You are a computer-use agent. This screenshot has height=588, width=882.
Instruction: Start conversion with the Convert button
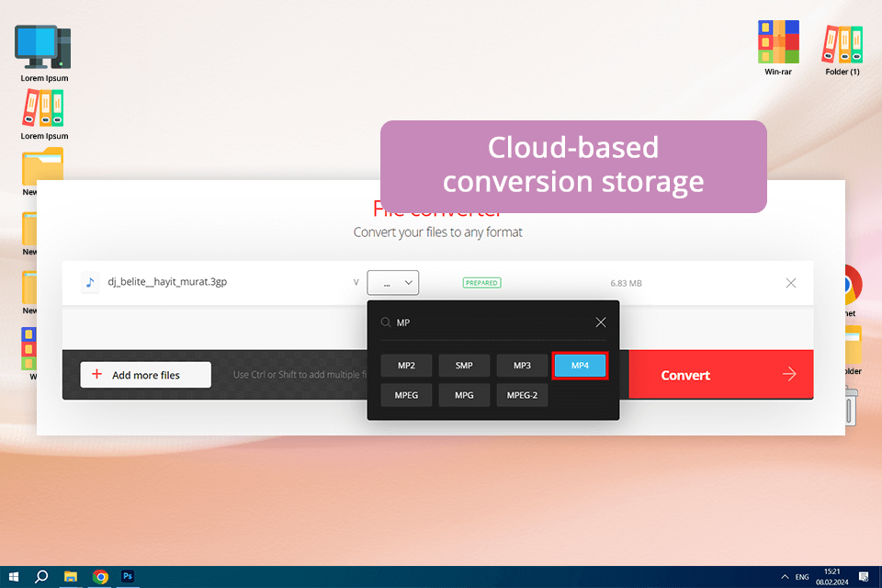[x=721, y=375]
